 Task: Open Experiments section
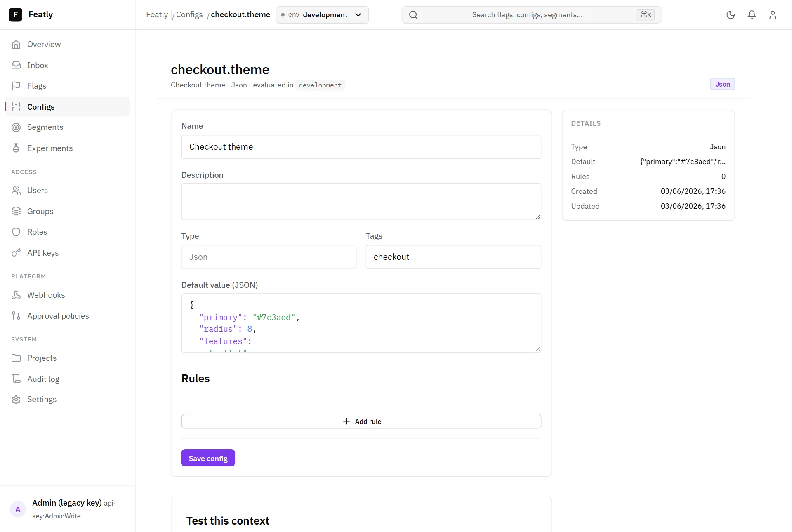point(68,148)
